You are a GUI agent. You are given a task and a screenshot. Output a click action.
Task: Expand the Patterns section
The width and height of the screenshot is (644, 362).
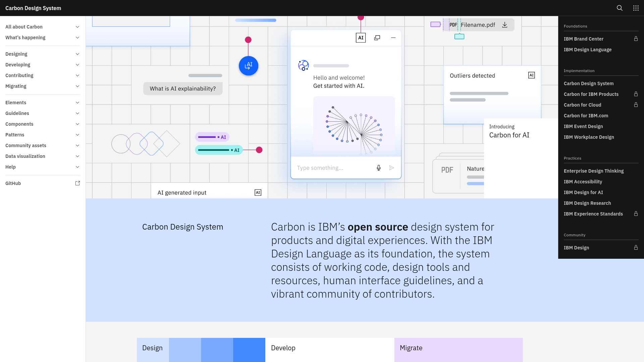[43, 135]
